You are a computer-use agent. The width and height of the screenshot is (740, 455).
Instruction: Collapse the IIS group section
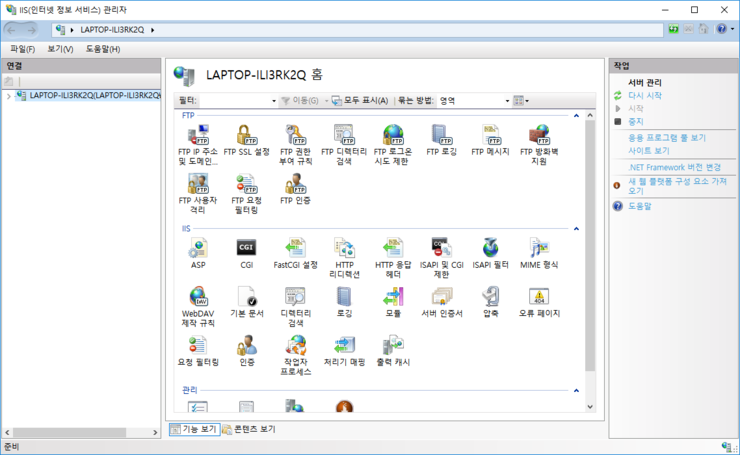(576, 229)
